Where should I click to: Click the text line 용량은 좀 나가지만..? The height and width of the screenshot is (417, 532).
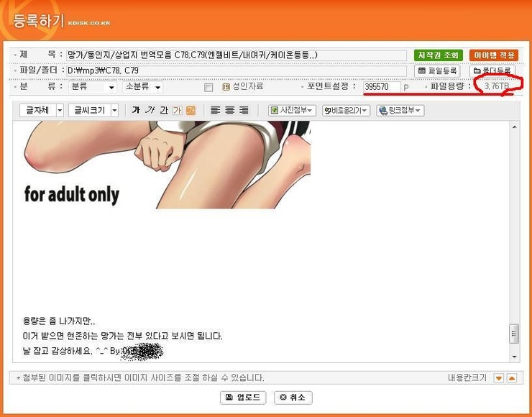click(x=59, y=321)
